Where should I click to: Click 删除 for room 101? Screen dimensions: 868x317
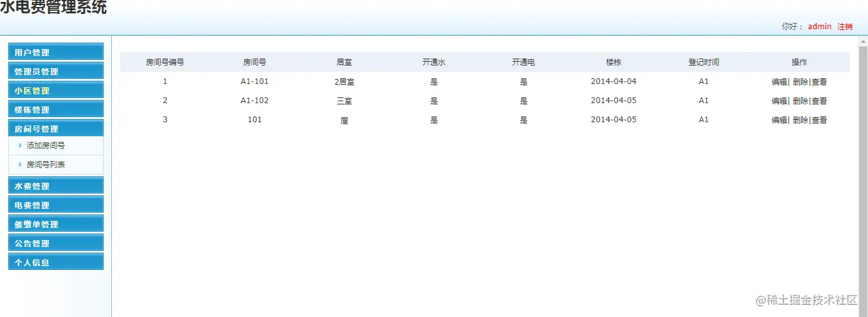click(x=801, y=120)
